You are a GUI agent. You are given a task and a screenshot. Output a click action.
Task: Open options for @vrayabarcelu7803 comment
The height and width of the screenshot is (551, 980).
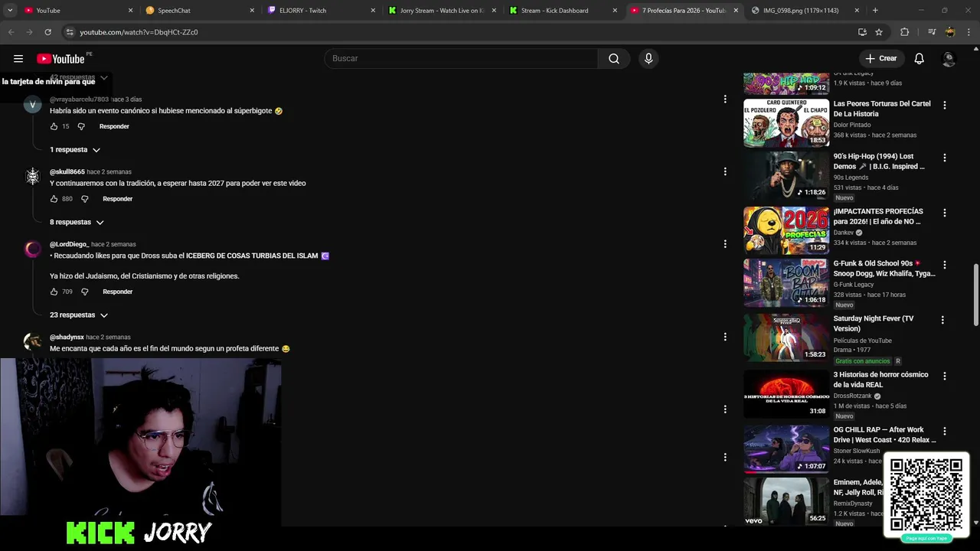[x=725, y=99]
